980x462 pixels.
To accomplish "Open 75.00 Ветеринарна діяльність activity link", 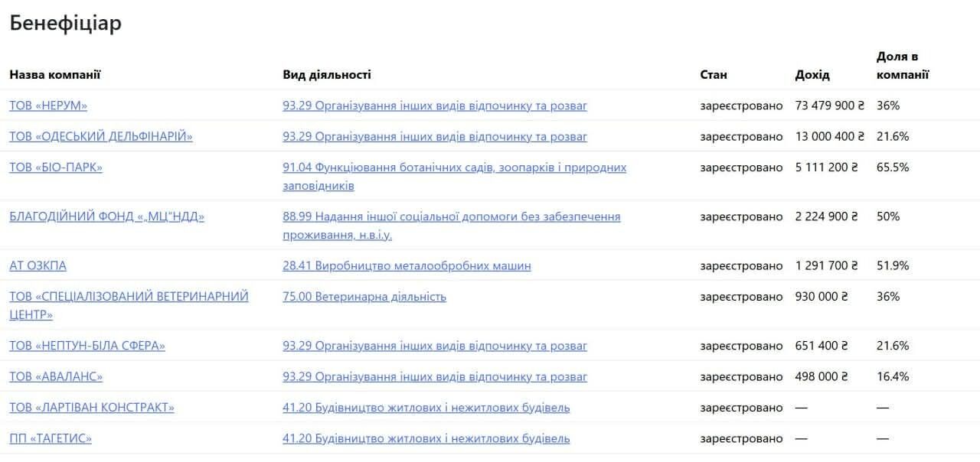I will [364, 296].
